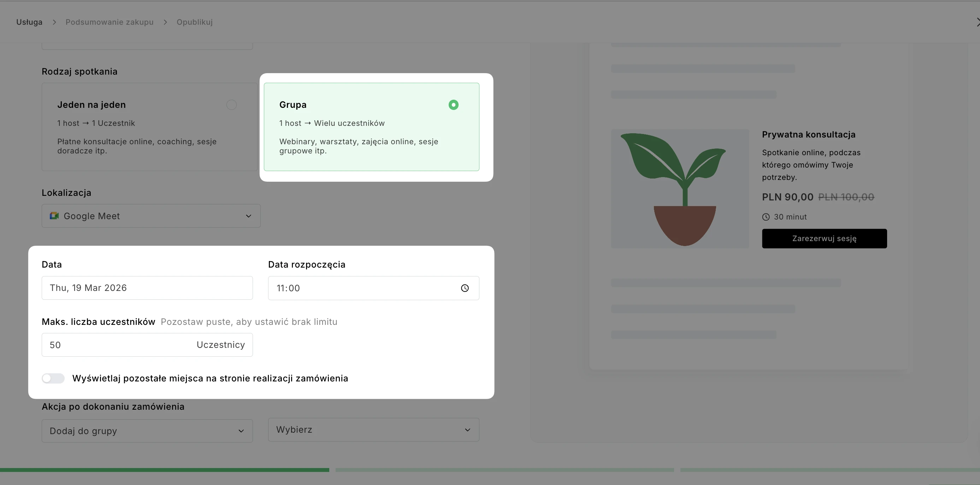Click the clock icon beside 30 minut
980x485 pixels.
pos(766,217)
